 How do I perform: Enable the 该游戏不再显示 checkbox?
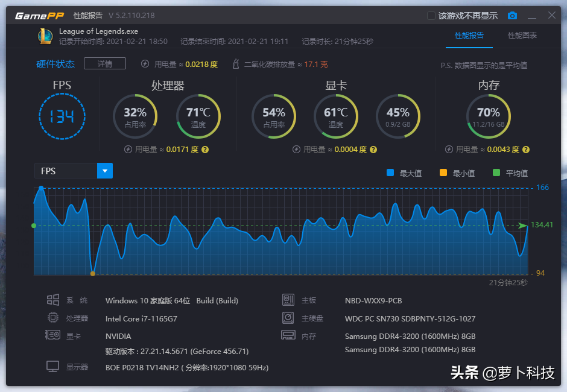pos(431,16)
